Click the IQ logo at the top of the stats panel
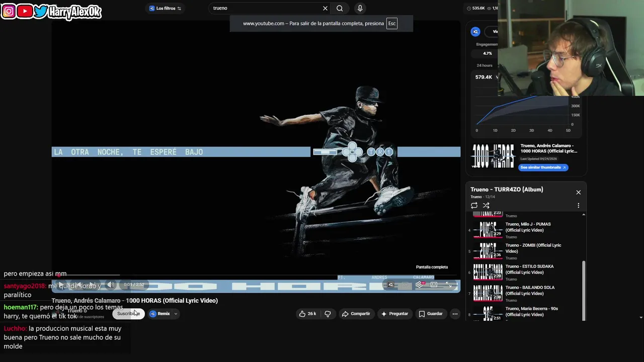644x362 pixels. coord(475,32)
